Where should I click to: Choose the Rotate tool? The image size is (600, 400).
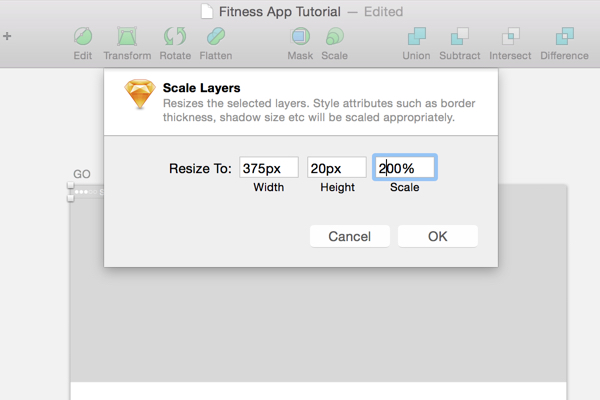click(x=175, y=37)
